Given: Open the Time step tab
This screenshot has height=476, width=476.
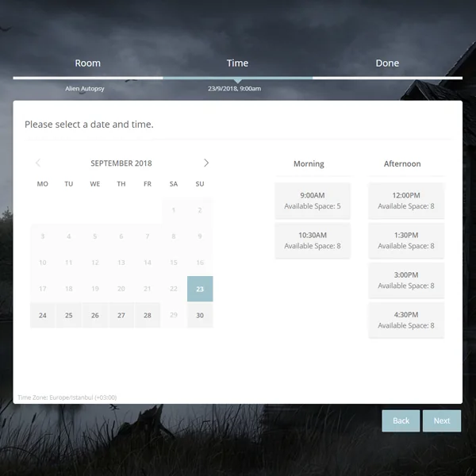Looking at the screenshot, I should click(x=237, y=63).
